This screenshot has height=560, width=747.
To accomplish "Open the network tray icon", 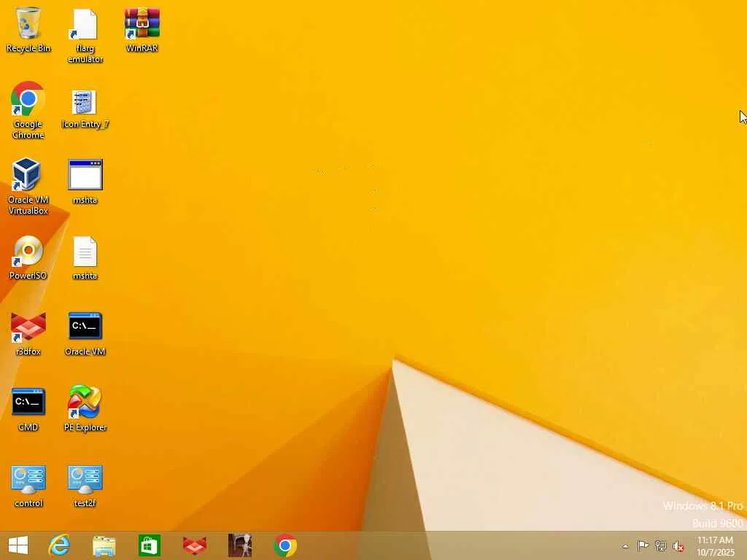I will [x=660, y=546].
